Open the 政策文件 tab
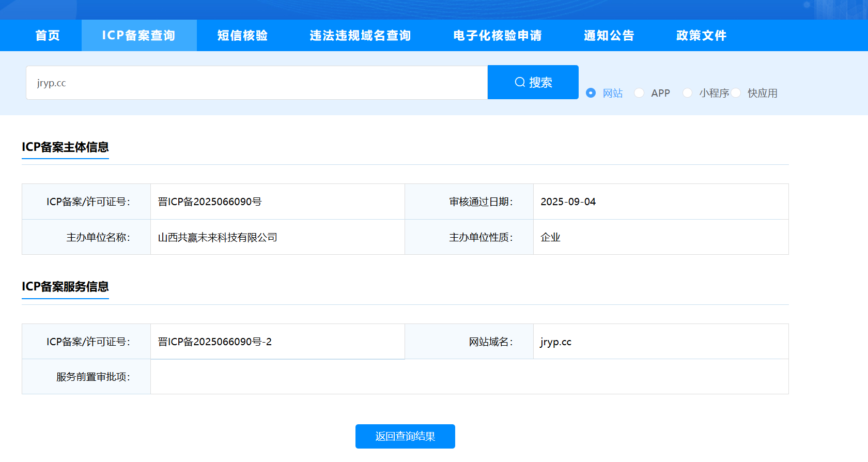This screenshot has height=462, width=868. pyautogui.click(x=701, y=35)
